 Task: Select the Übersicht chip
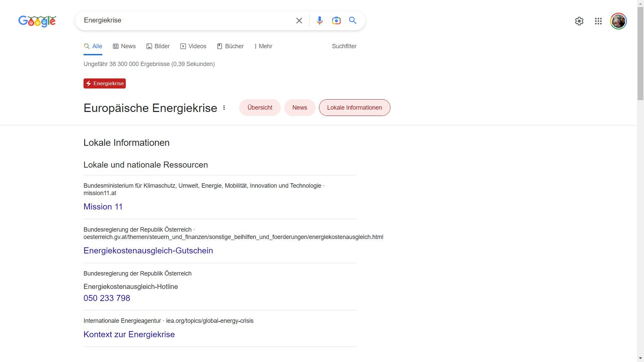click(x=260, y=108)
